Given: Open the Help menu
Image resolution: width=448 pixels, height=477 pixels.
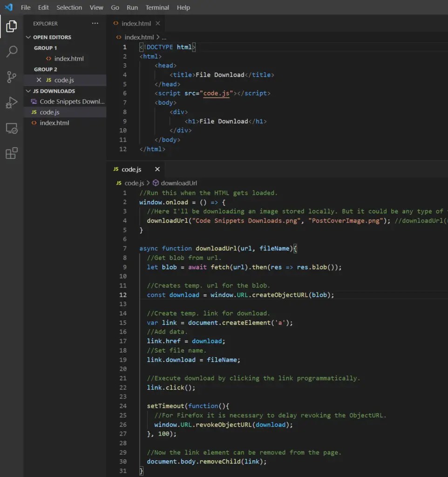Looking at the screenshot, I should tap(183, 7).
